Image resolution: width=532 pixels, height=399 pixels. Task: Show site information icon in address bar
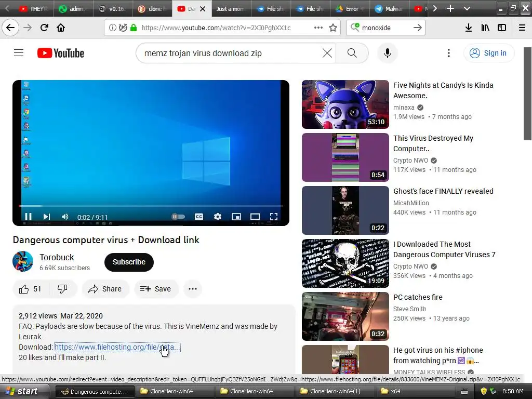113,28
